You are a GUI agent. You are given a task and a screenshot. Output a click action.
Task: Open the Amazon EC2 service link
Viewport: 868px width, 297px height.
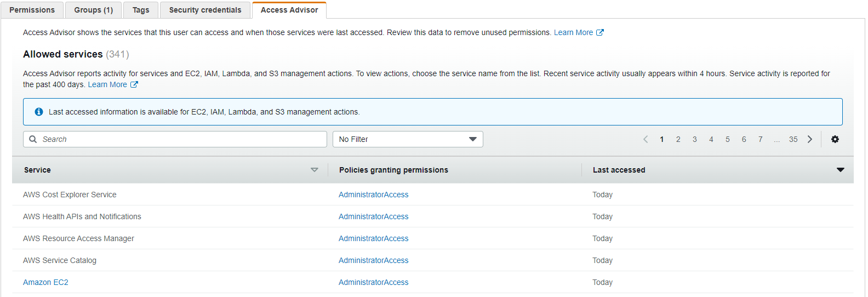click(x=45, y=282)
